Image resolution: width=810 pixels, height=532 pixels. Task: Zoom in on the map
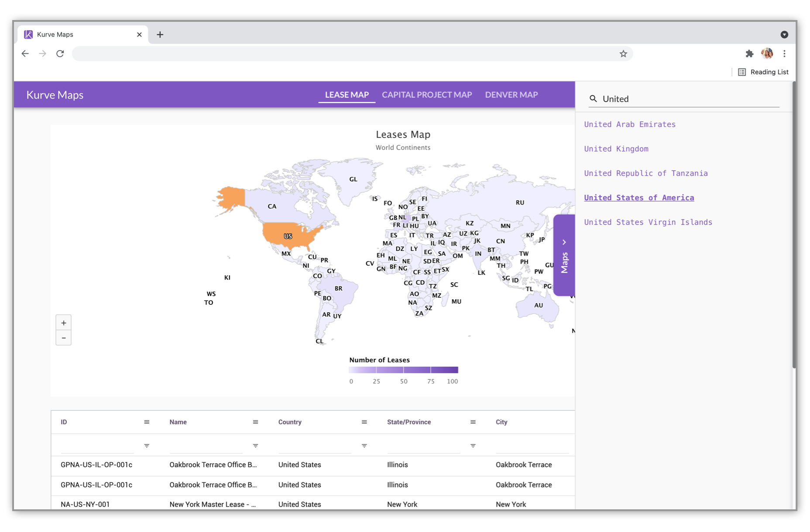pyautogui.click(x=64, y=323)
